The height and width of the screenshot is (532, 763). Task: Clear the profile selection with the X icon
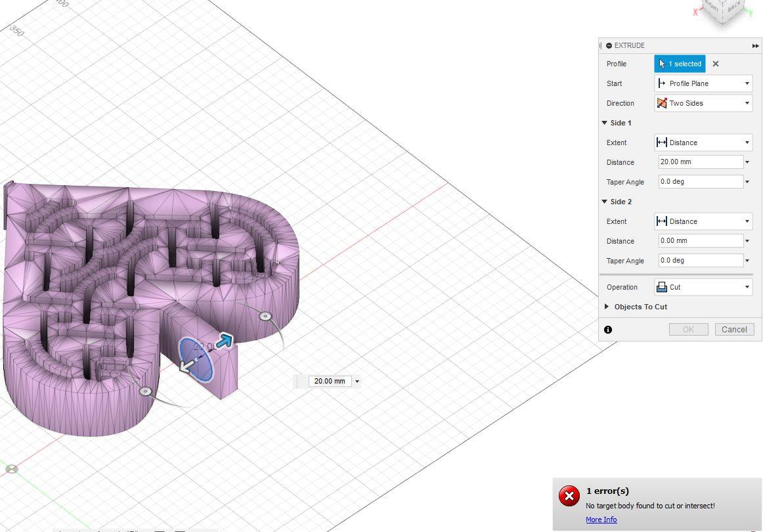click(x=715, y=64)
